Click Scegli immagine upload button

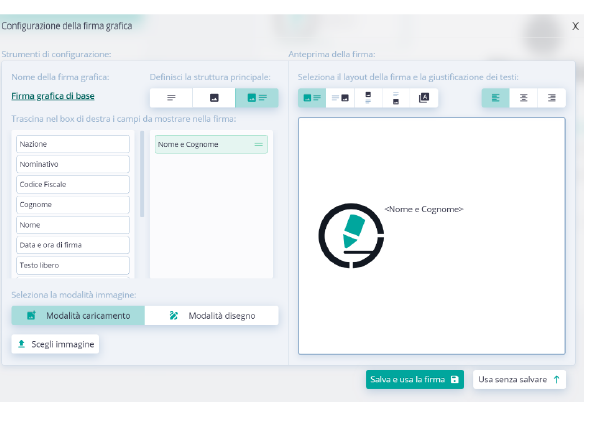click(x=55, y=344)
